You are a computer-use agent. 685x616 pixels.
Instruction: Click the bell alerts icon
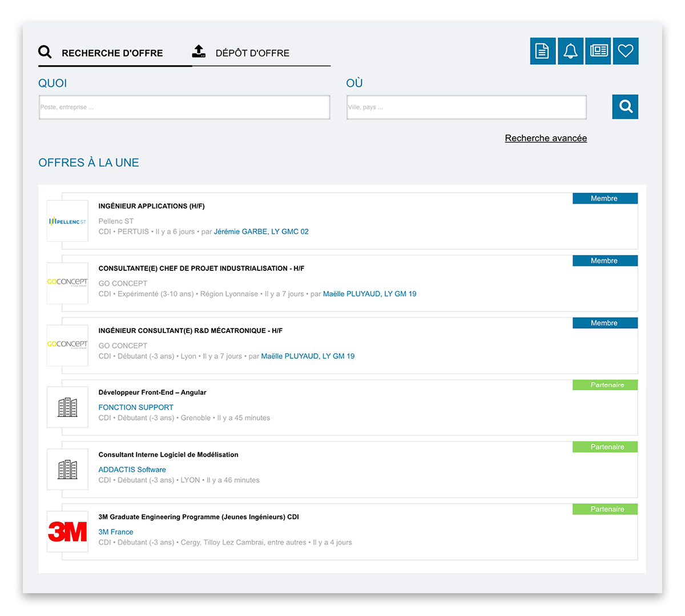(570, 51)
